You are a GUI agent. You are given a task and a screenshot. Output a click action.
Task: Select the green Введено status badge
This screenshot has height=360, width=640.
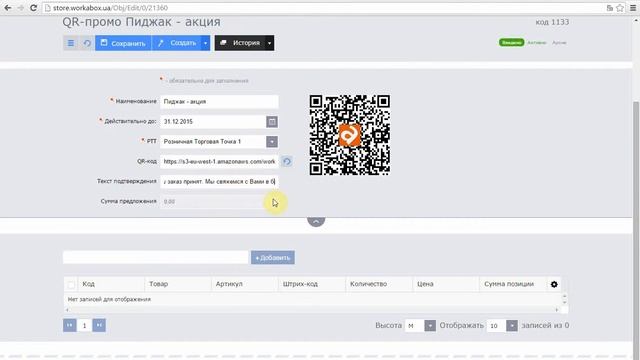[x=511, y=42]
